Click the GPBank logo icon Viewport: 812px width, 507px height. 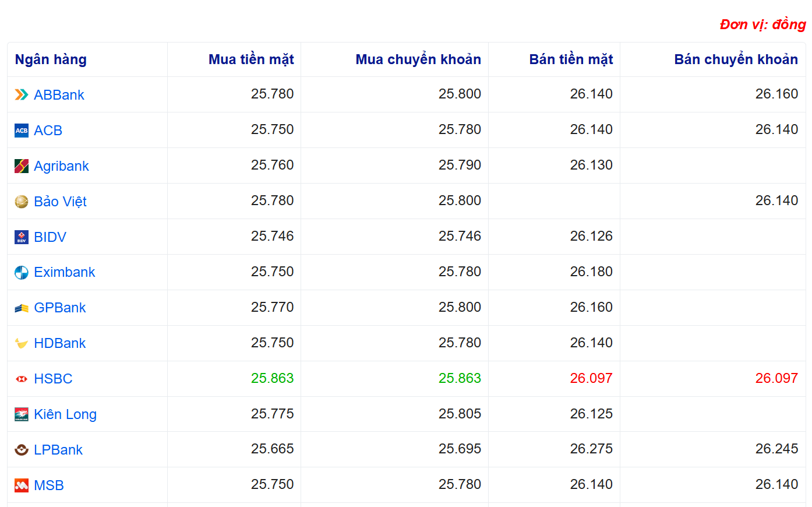[22, 308]
